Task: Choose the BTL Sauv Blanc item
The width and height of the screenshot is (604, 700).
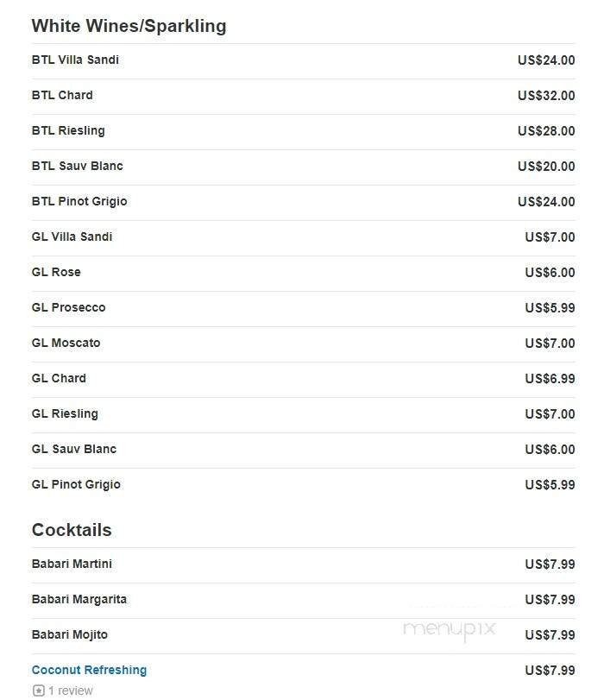Action: 78,167
